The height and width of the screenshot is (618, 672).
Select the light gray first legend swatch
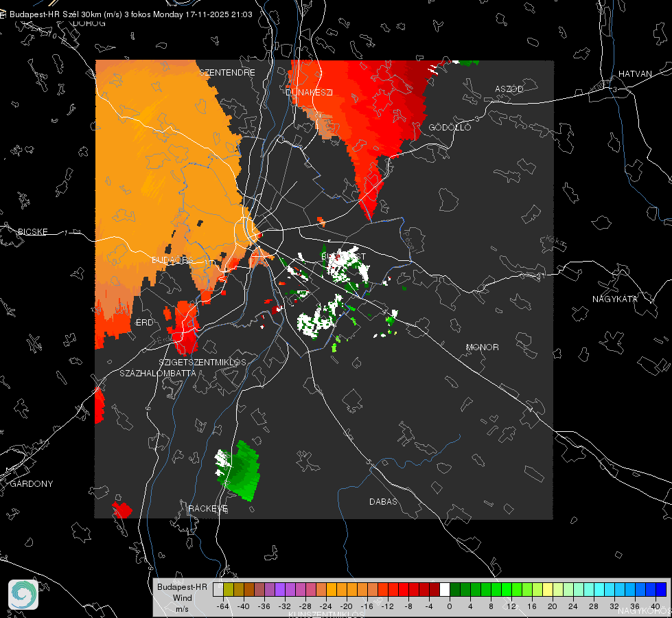pos(218,589)
